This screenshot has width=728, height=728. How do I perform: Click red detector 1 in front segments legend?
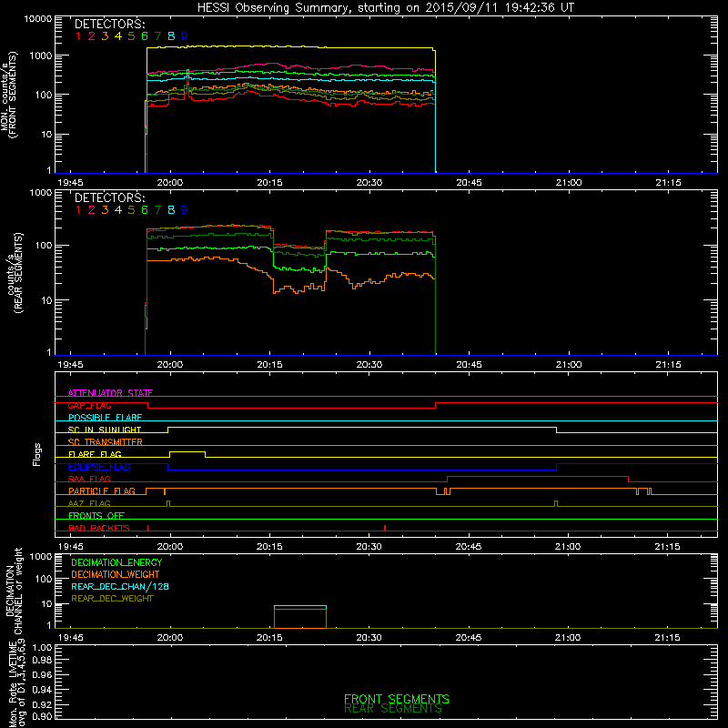(x=78, y=35)
